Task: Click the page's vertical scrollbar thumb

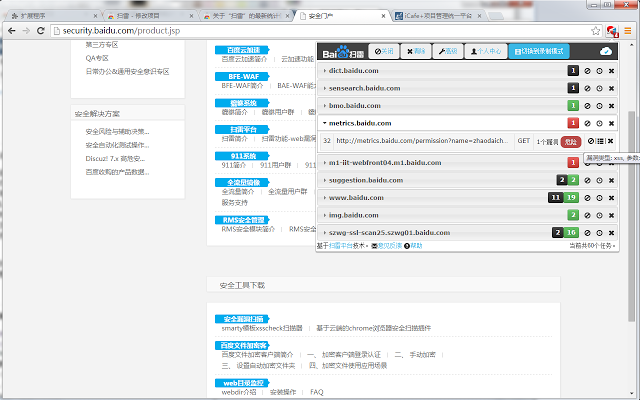Action: pyautogui.click(x=631, y=216)
